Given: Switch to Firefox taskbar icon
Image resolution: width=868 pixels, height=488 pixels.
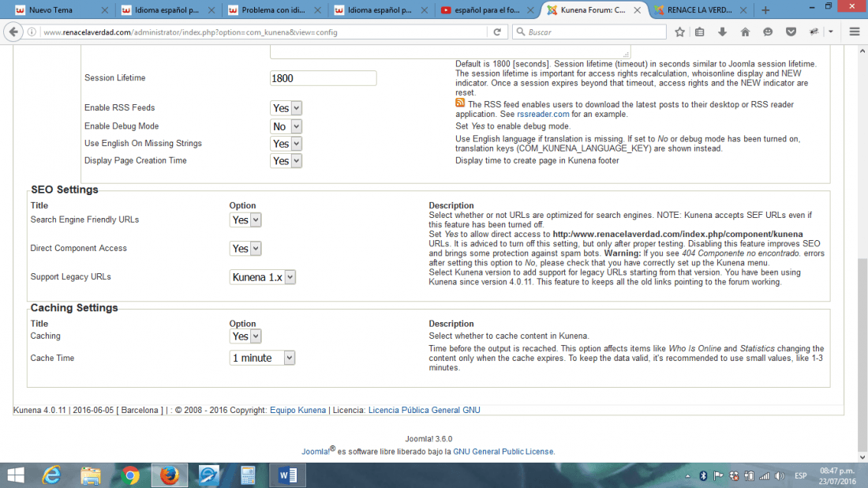Looking at the screenshot, I should [x=170, y=475].
